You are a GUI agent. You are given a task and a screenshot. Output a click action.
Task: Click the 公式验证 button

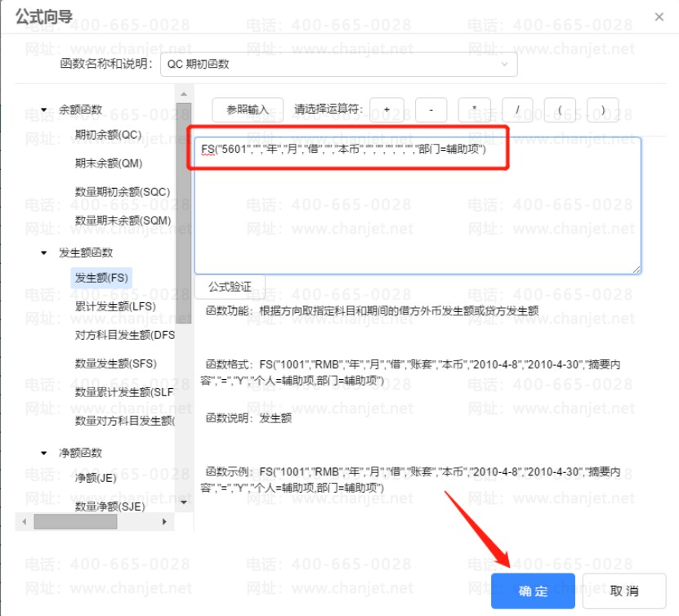pyautogui.click(x=230, y=288)
